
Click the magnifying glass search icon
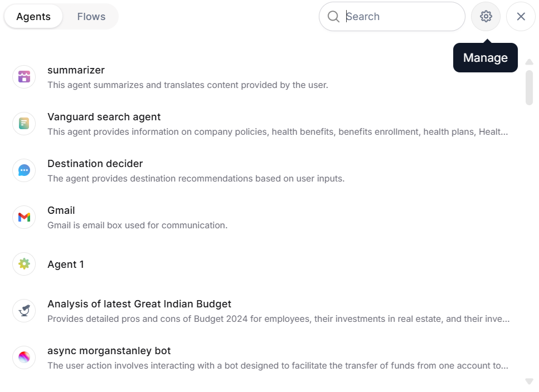333,17
